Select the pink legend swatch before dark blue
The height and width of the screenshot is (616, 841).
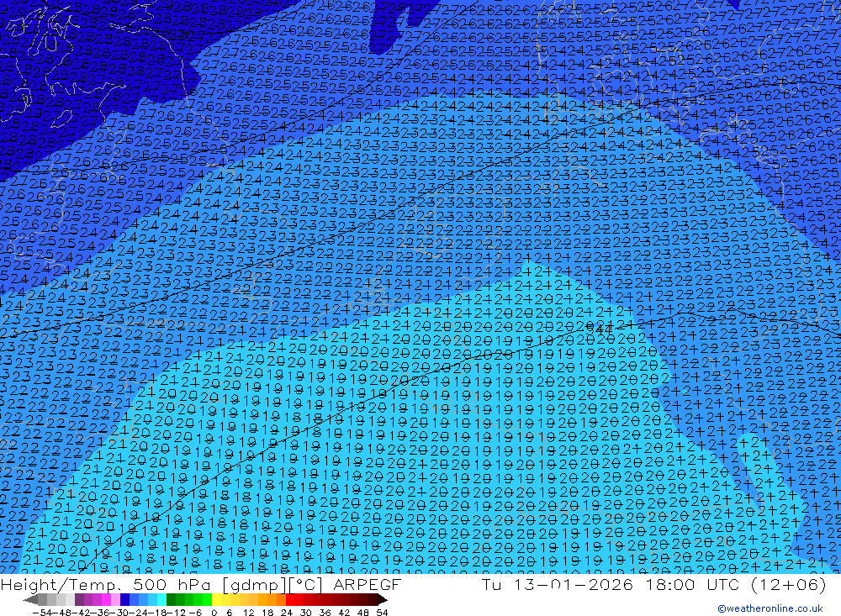[115, 600]
